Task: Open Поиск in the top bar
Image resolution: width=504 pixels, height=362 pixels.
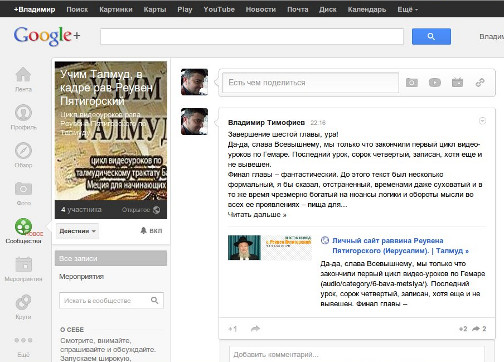Action: (x=77, y=9)
